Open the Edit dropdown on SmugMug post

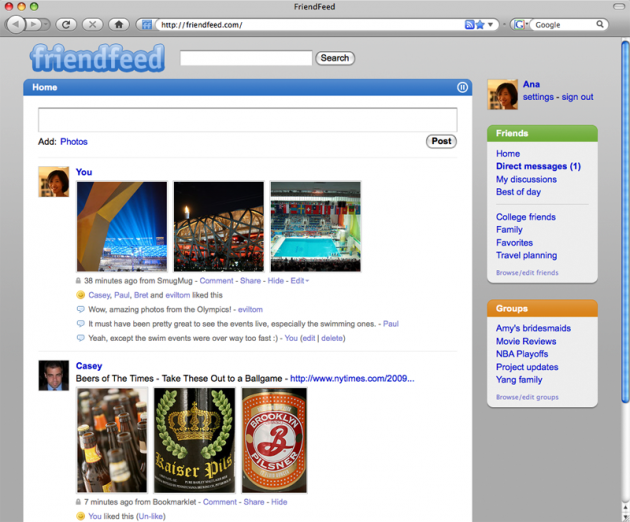(300, 281)
